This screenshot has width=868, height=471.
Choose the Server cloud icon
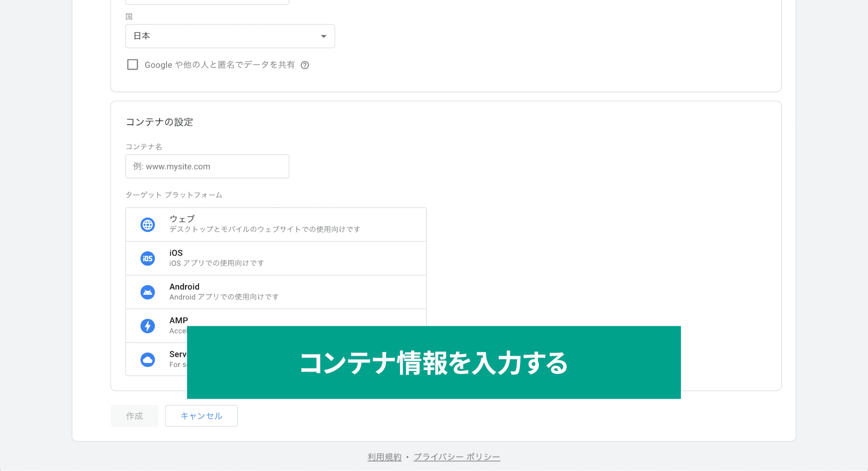(x=148, y=360)
